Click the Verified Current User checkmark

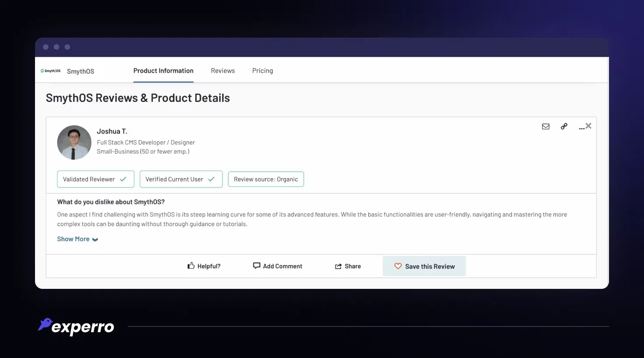click(211, 179)
